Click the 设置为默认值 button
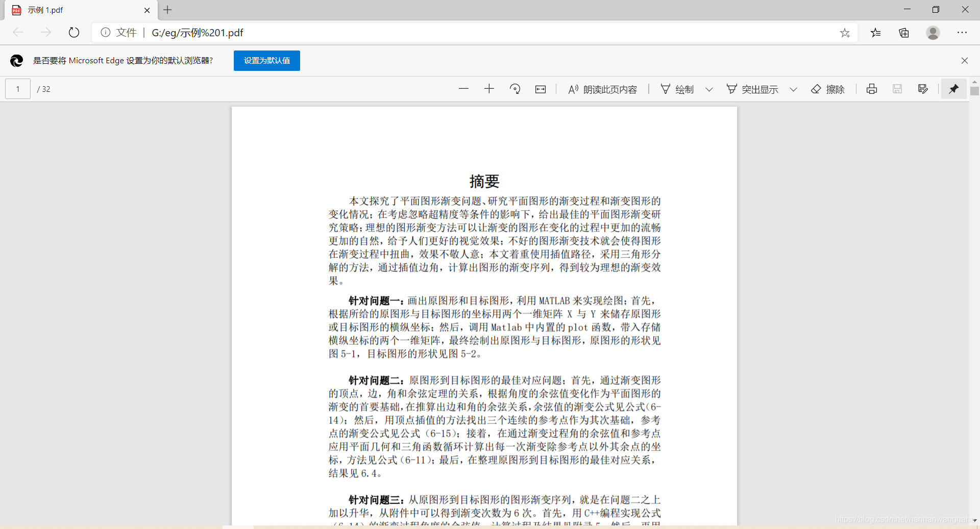The height and width of the screenshot is (529, 980). point(266,60)
